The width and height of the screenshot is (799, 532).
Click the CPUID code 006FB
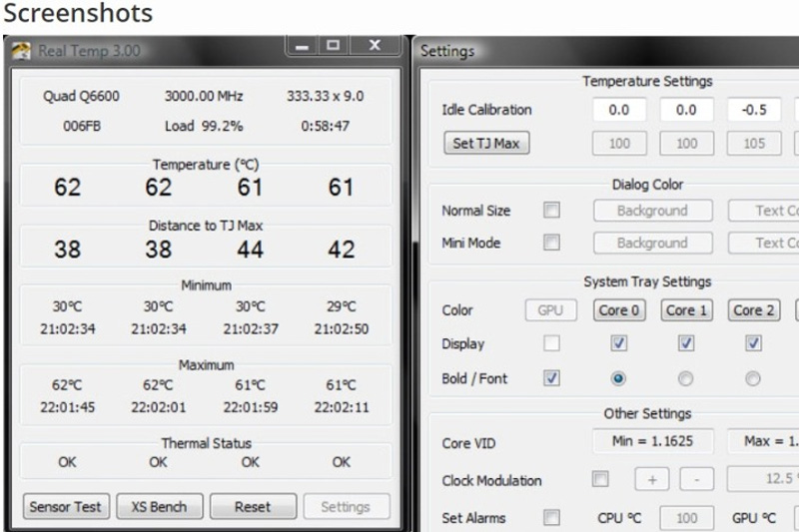point(82,126)
